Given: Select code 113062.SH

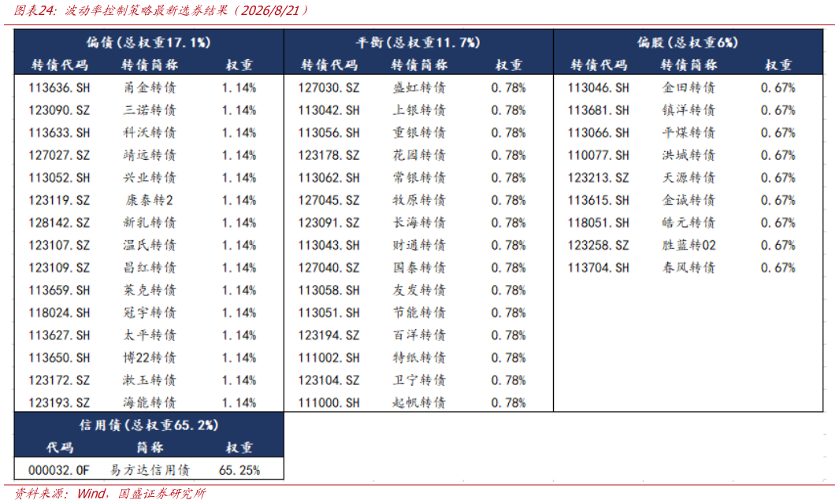Looking at the screenshot, I should (x=329, y=178).
